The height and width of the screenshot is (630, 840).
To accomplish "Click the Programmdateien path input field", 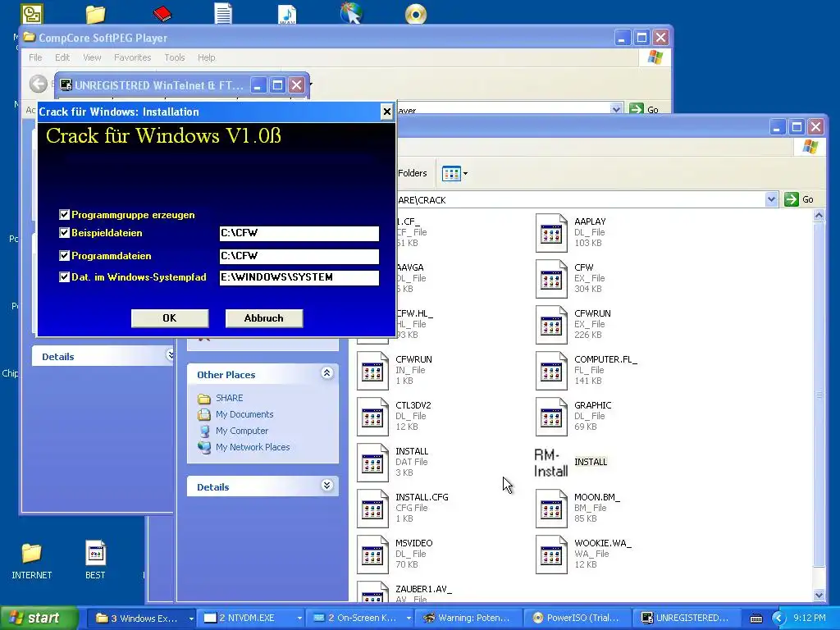I will click(x=299, y=256).
